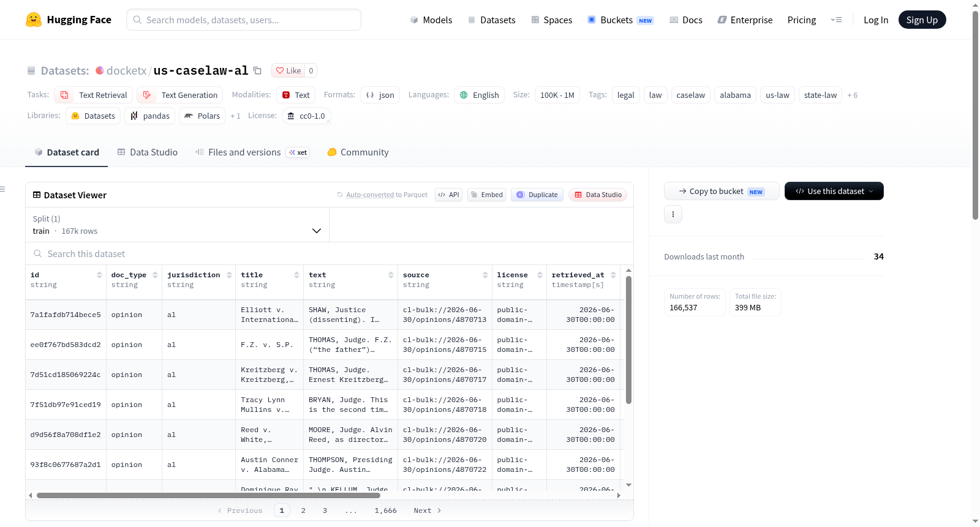
Task: Open the Community tab
Action: click(358, 152)
